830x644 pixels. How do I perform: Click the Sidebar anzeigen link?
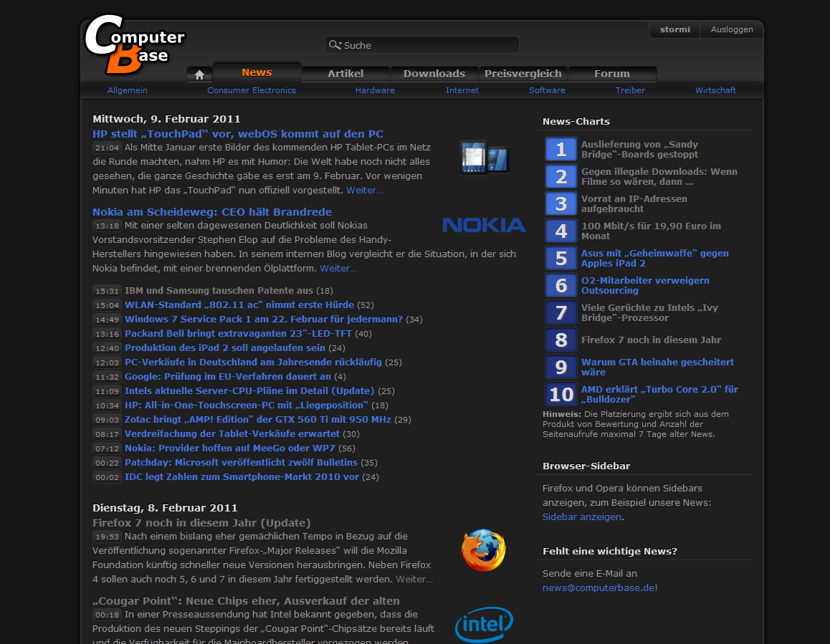[582, 517]
